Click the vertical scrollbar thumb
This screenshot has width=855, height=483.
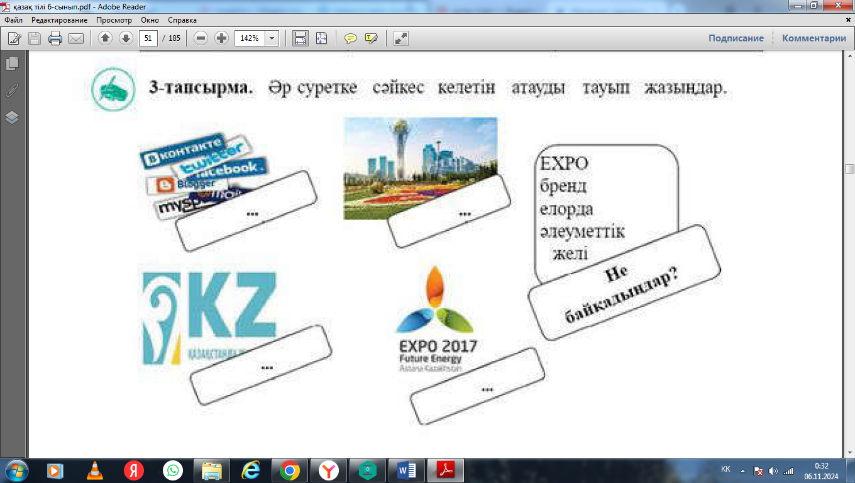pos(850,169)
